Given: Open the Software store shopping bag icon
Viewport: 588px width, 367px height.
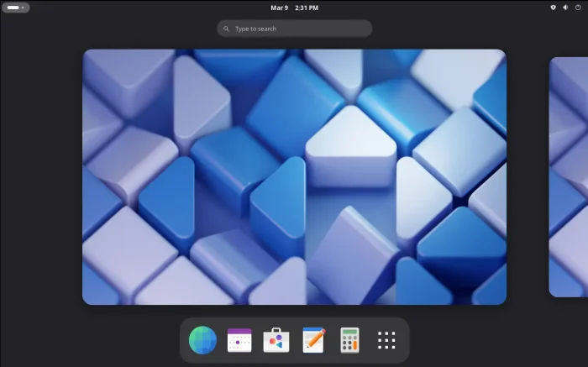Looking at the screenshot, I should [x=276, y=340].
